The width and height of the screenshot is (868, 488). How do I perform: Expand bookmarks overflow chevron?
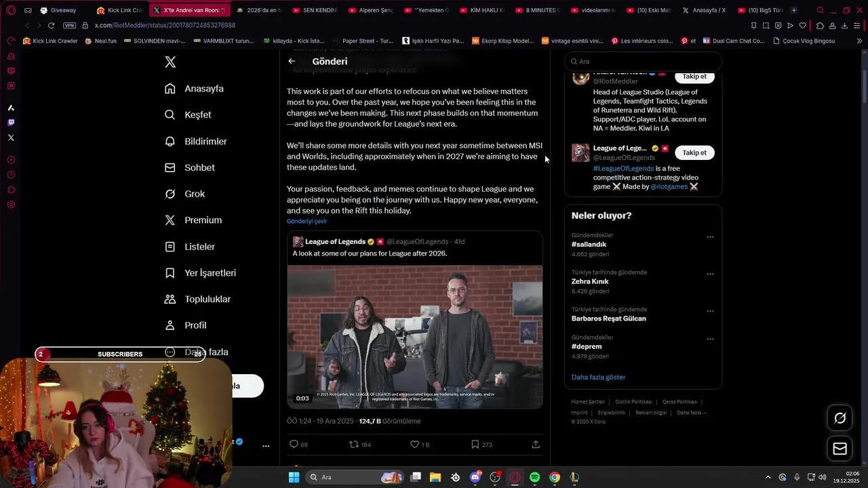tap(859, 41)
